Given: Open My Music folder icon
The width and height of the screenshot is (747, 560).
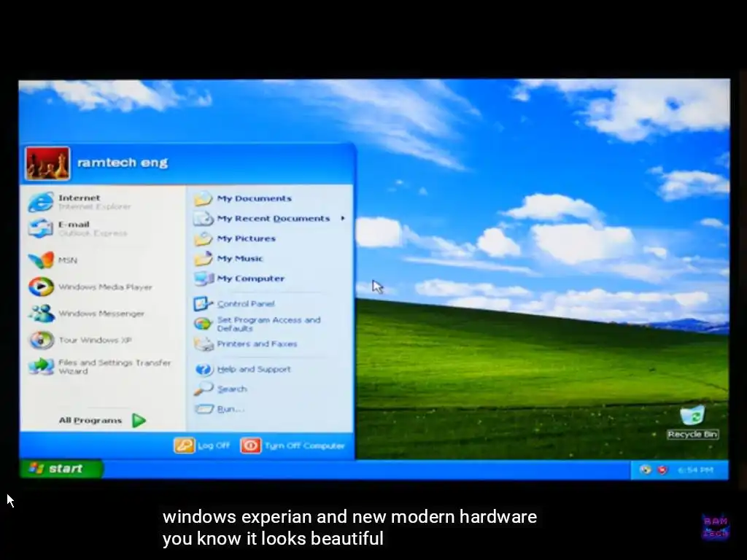Looking at the screenshot, I should 204,259.
